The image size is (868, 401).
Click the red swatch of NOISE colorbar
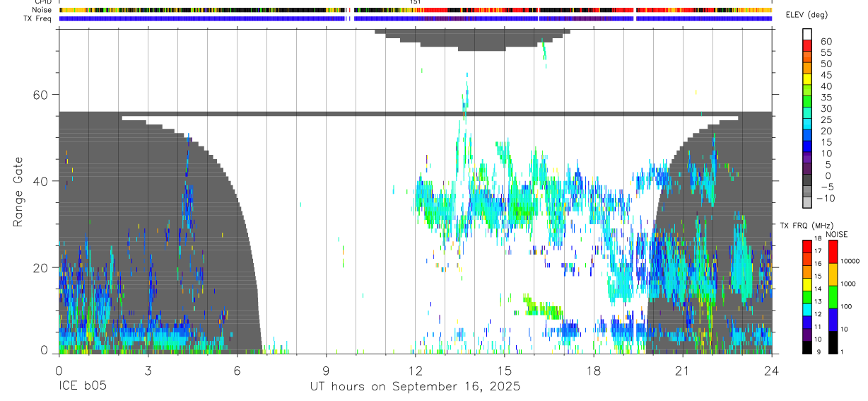coord(833,252)
